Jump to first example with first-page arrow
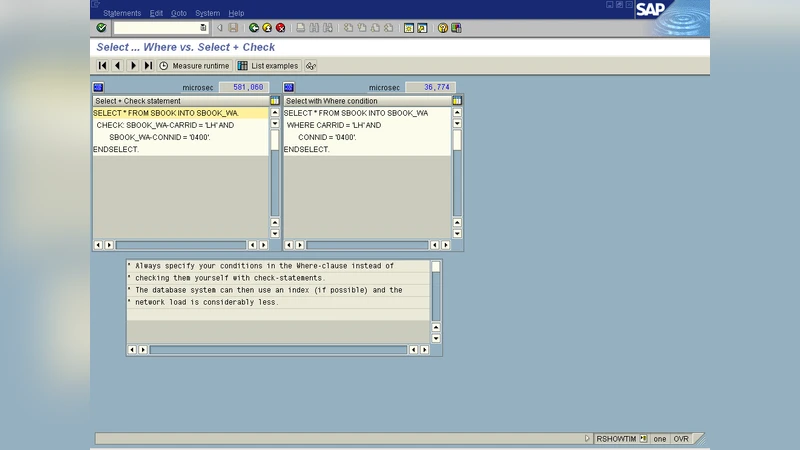800x450 pixels. point(102,66)
